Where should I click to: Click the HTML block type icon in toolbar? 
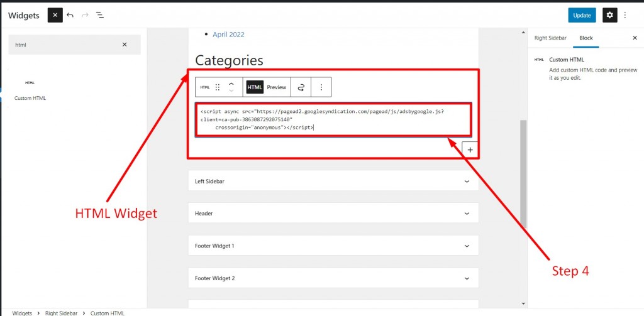point(204,87)
